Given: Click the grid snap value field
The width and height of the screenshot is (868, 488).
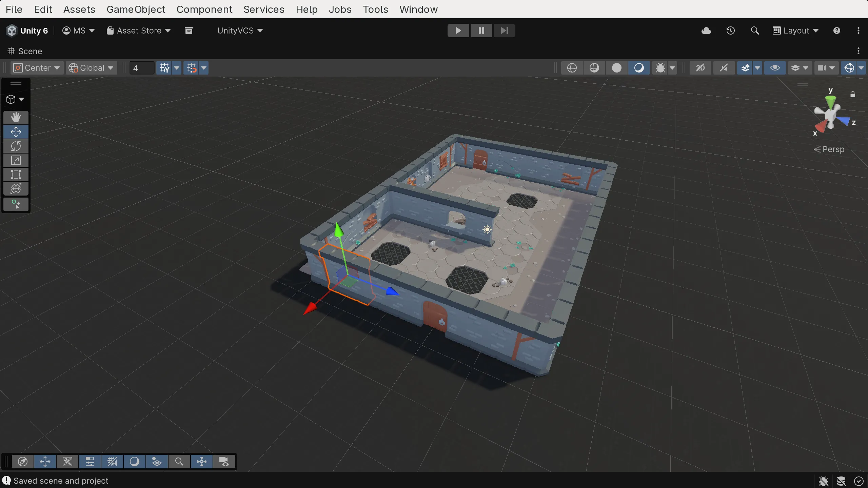Looking at the screenshot, I should [x=142, y=68].
